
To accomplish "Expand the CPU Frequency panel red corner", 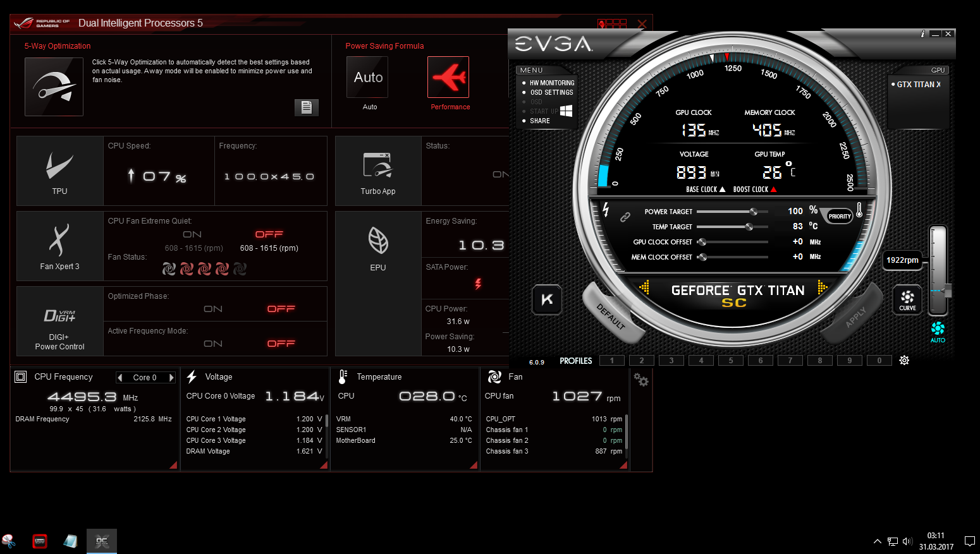I will [173, 465].
